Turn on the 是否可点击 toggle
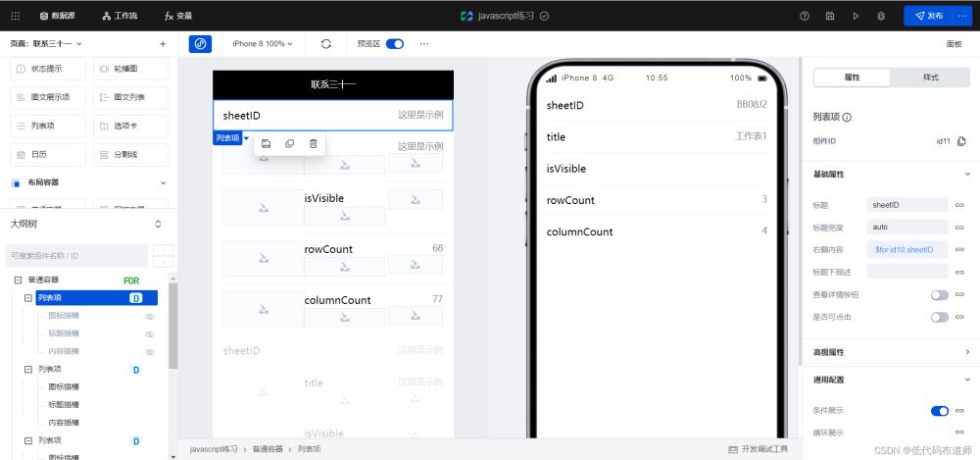This screenshot has width=980, height=460. click(940, 318)
